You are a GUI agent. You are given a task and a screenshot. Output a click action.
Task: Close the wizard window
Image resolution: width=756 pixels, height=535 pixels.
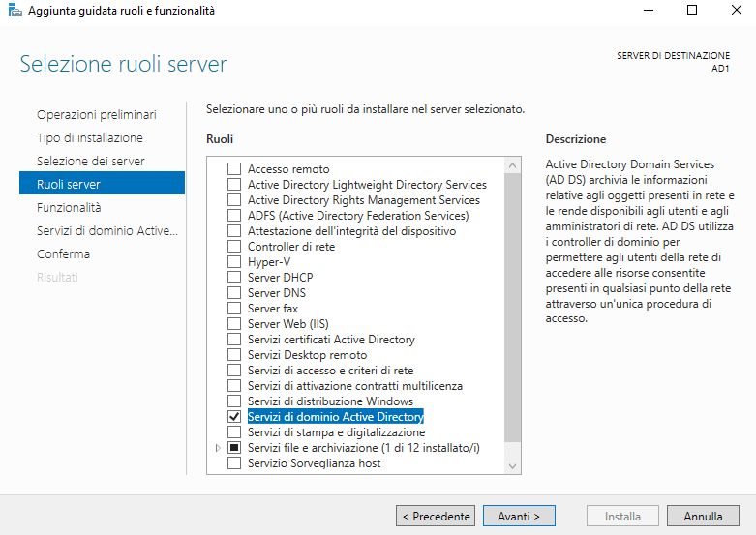point(736,10)
